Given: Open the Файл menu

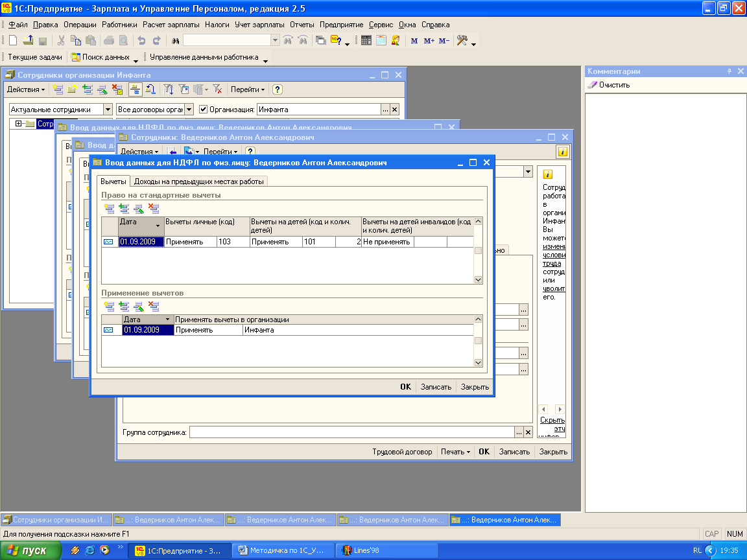Looking at the screenshot, I should [x=18, y=25].
